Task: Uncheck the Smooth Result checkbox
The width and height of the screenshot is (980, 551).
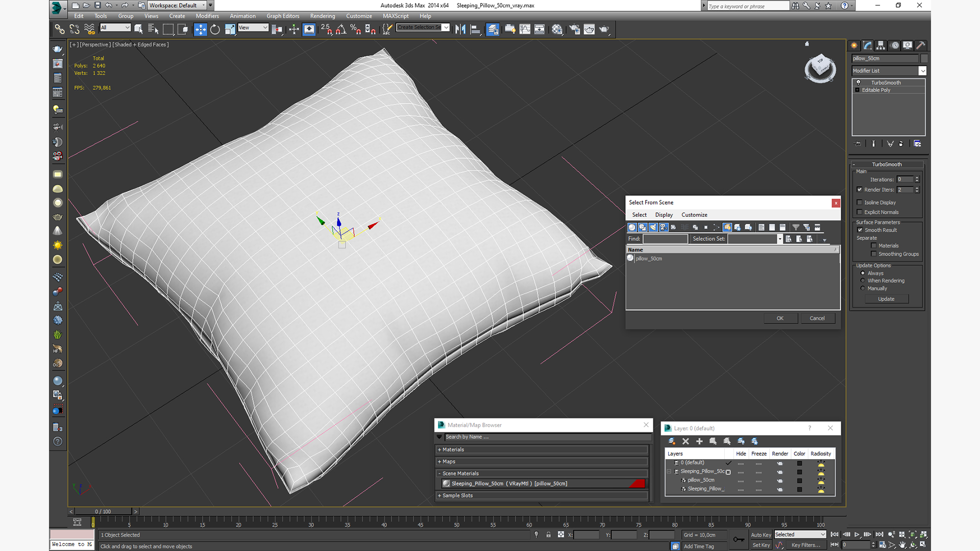Action: click(860, 230)
